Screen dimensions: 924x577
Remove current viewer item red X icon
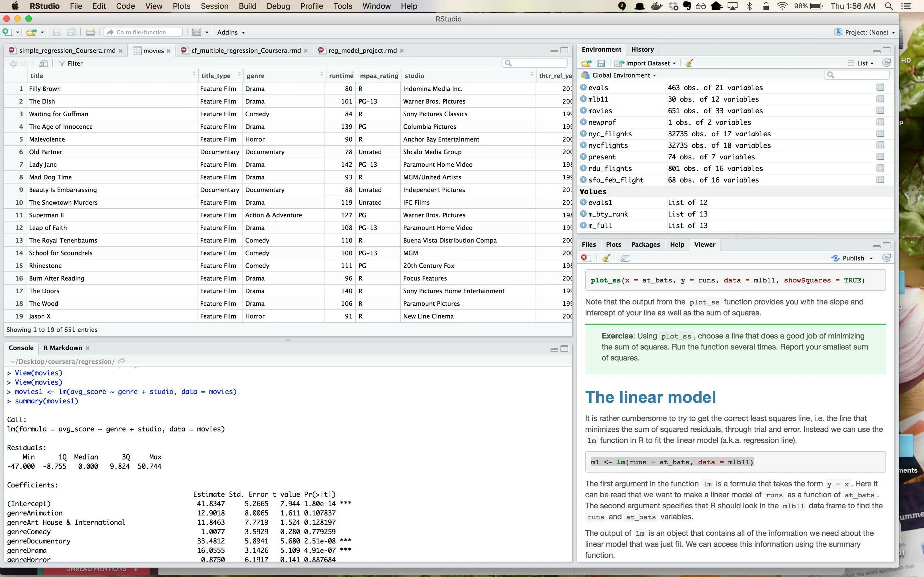pos(585,258)
